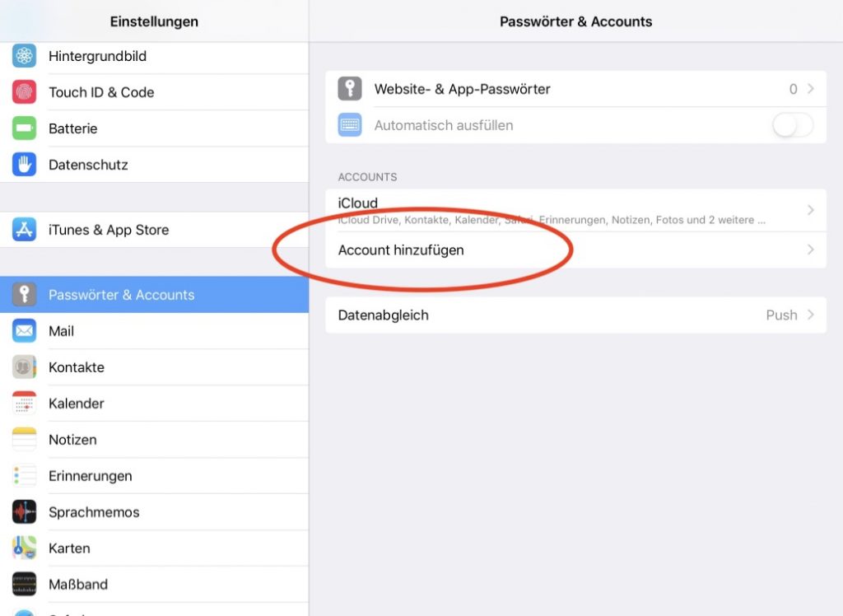Viewport: 843px width, 616px height.
Task: Tap the Touch ID fingerprint icon
Action: [24, 92]
